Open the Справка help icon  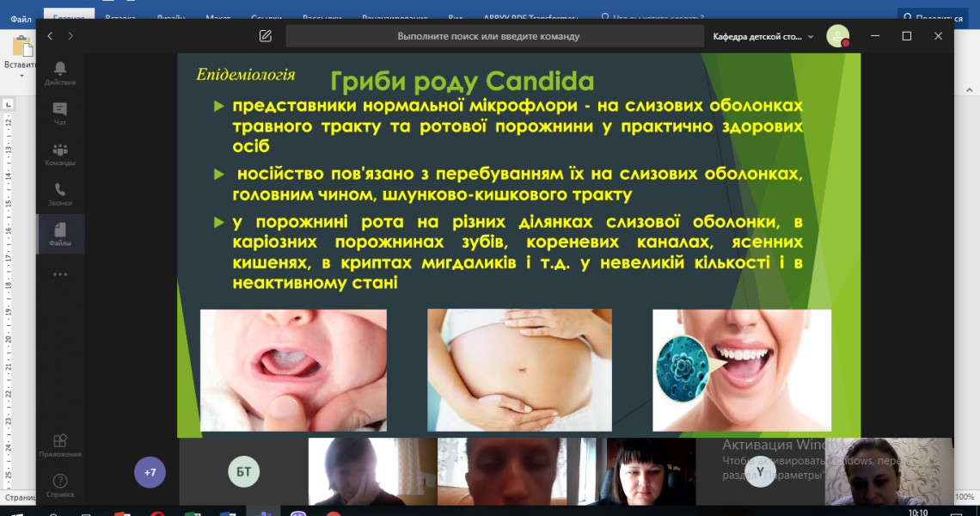point(60,485)
